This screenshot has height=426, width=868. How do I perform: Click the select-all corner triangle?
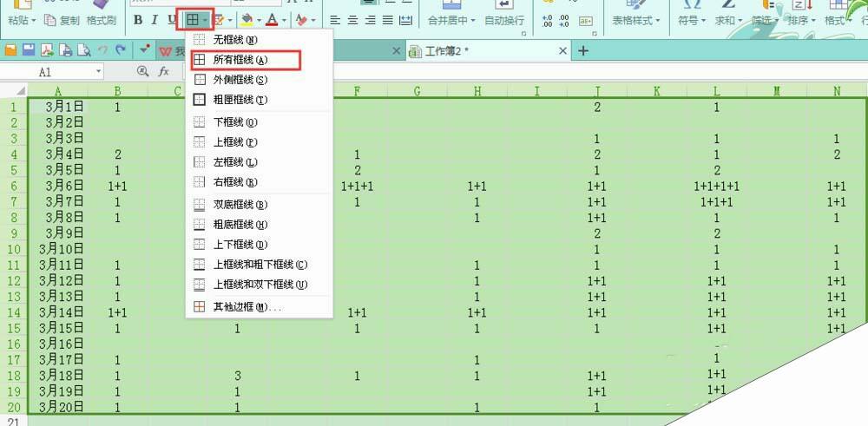(19, 91)
